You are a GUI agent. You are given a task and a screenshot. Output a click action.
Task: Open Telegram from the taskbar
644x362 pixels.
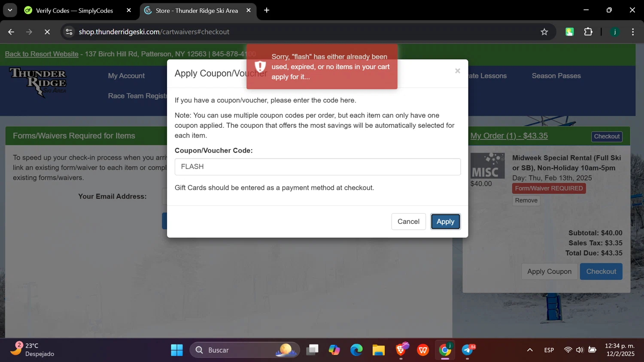pos(468,350)
